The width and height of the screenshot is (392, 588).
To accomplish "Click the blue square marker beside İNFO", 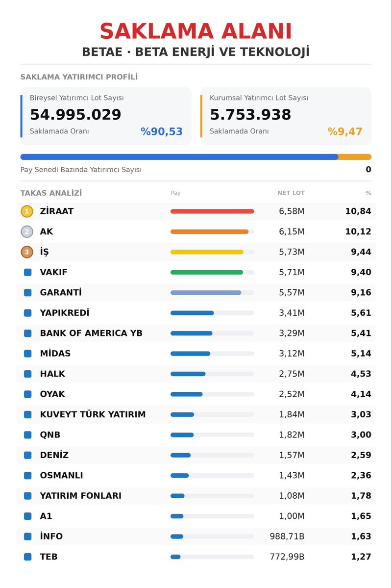I will (28, 536).
